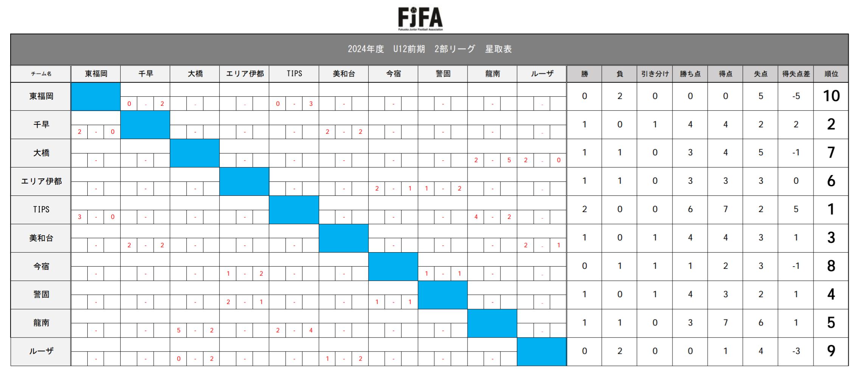The width and height of the screenshot is (868, 386).
Task: Select the 今宿 row label
Action: click(41, 266)
